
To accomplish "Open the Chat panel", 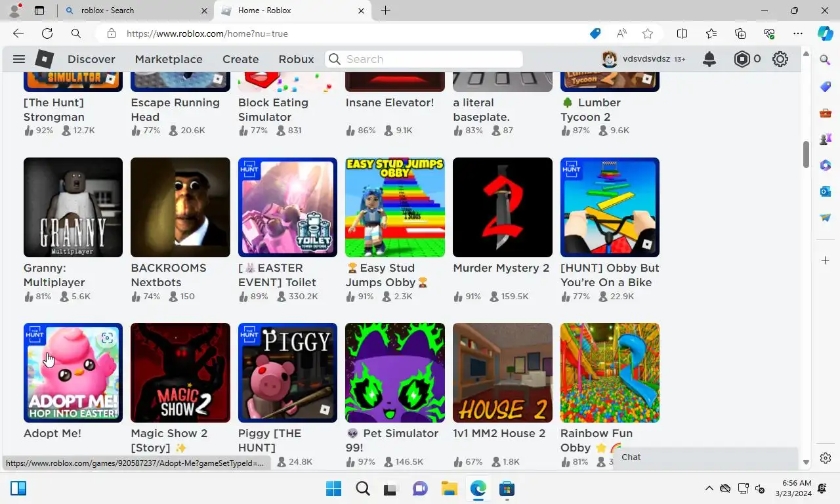I will (705, 457).
